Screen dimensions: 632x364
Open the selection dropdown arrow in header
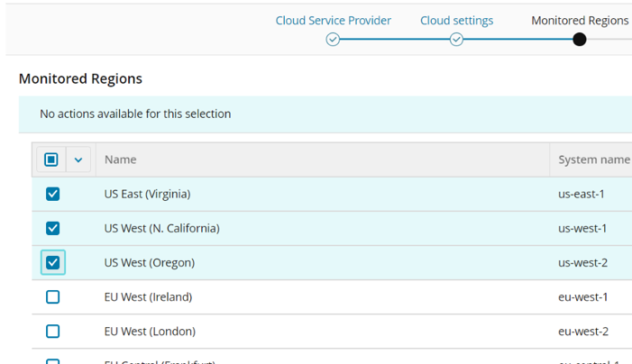(x=78, y=159)
